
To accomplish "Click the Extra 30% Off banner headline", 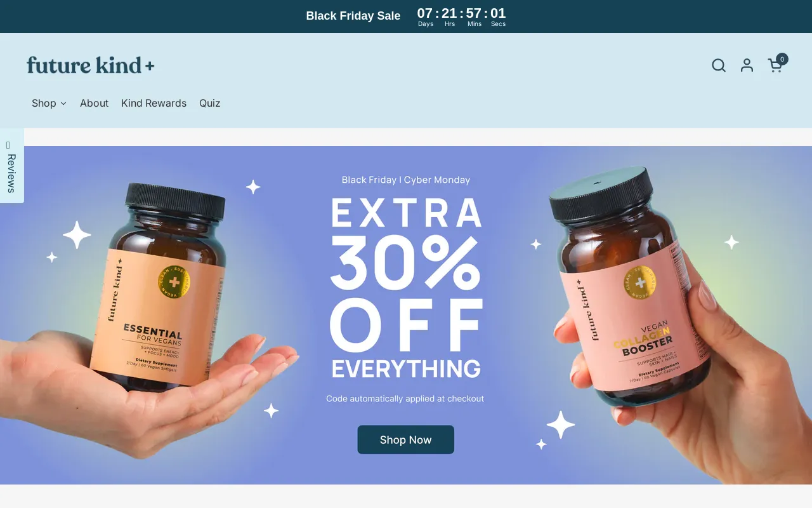I will point(406,288).
